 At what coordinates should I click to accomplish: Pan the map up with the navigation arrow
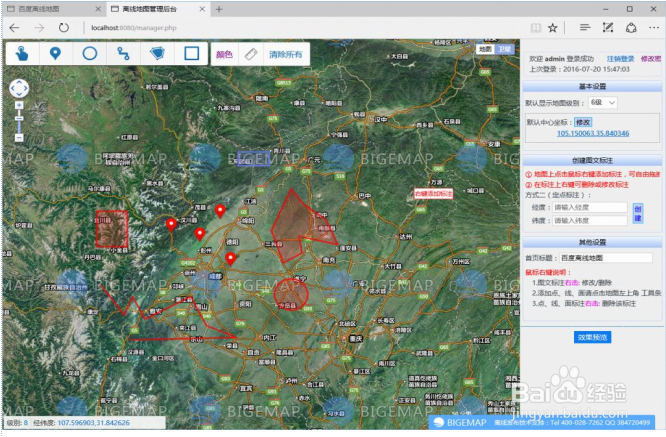[x=19, y=83]
